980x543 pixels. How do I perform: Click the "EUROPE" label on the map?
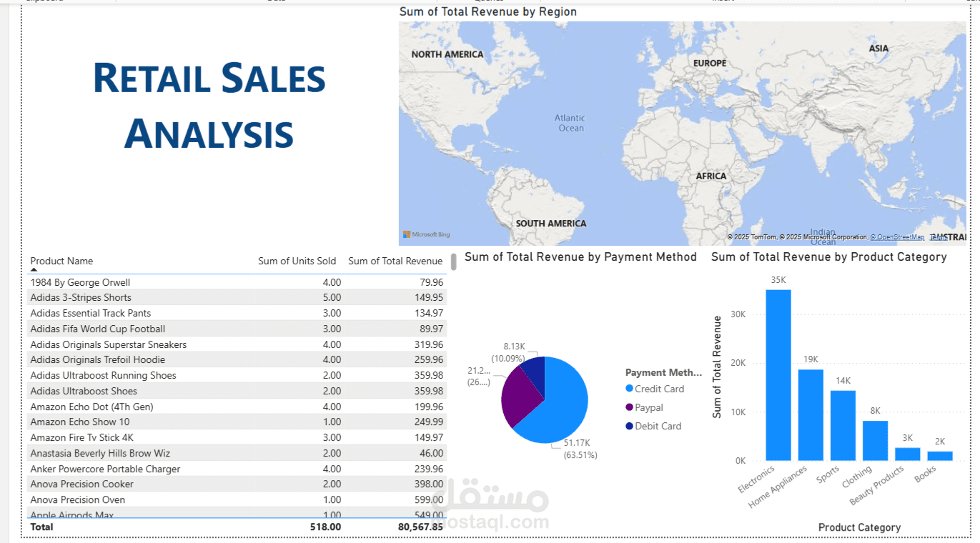[x=710, y=63]
